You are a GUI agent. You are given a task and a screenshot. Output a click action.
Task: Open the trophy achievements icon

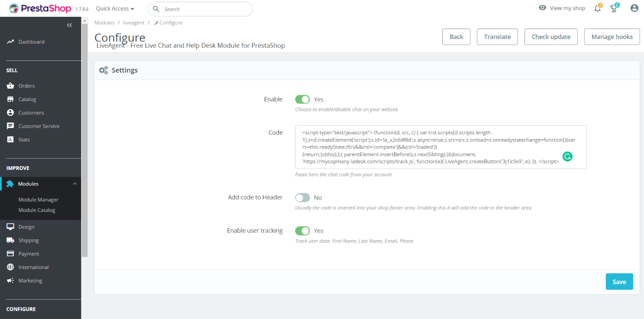(614, 8)
